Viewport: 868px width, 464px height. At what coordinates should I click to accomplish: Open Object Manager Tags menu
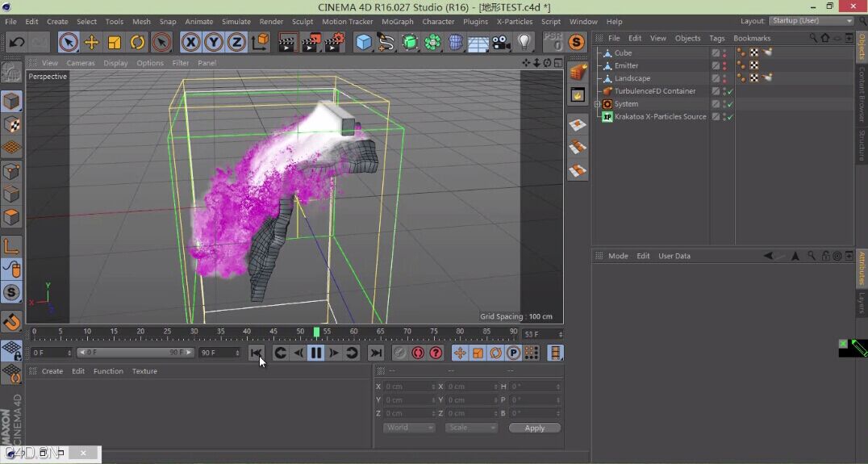coord(717,38)
